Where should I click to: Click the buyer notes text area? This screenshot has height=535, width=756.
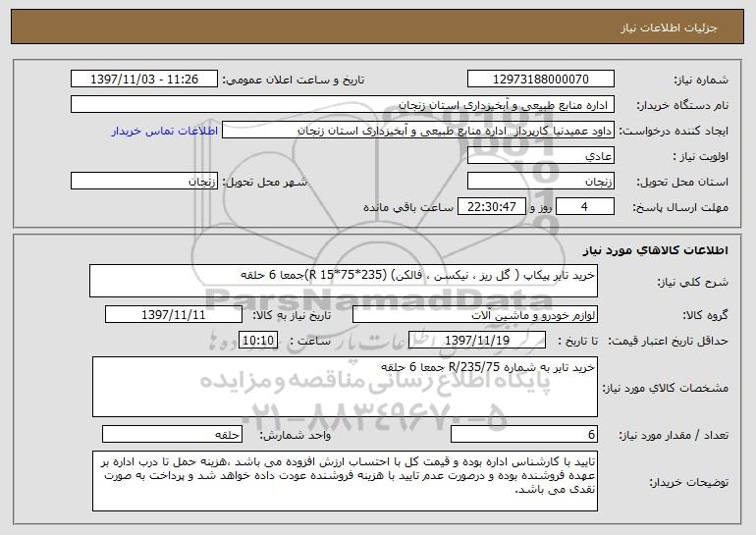(345, 481)
